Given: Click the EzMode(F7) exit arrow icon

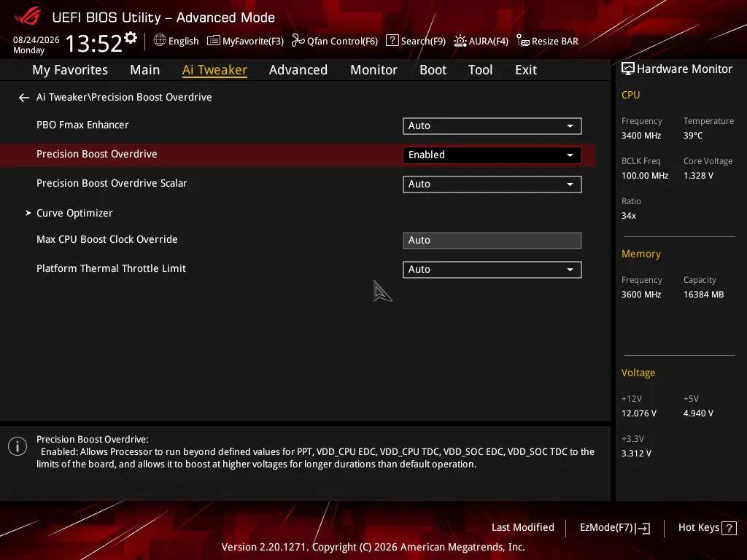Looking at the screenshot, I should 643,528.
